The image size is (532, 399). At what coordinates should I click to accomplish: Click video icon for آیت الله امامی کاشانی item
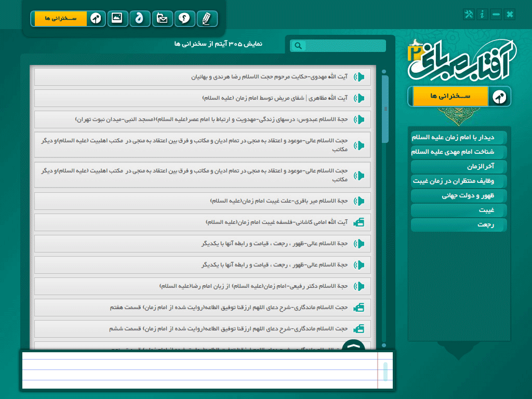(359, 222)
